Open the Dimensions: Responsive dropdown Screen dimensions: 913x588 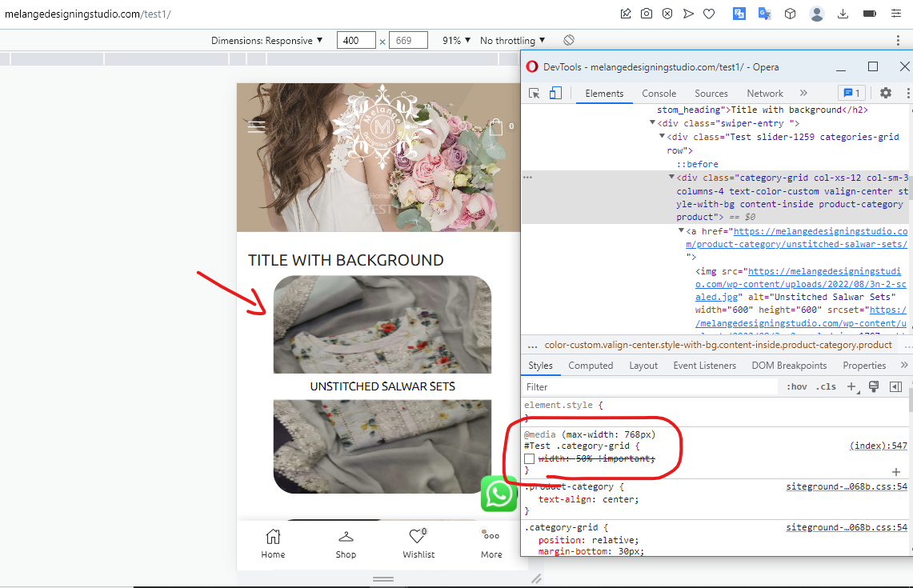[x=266, y=40]
